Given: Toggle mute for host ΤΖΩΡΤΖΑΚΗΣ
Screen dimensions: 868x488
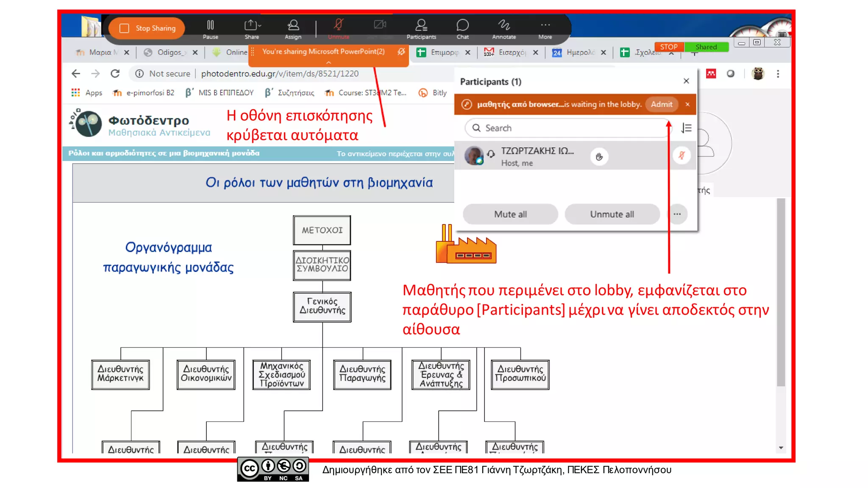Looking at the screenshot, I should point(682,155).
